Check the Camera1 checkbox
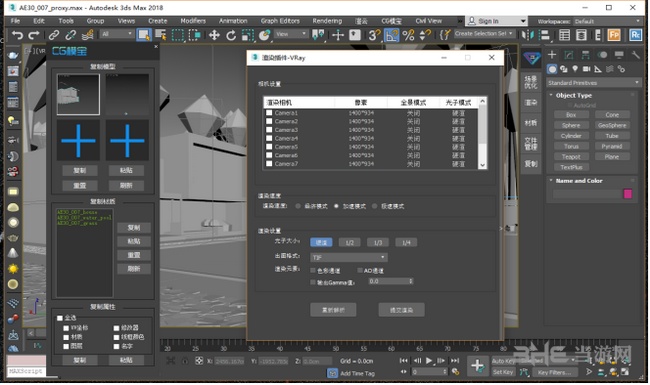The width and height of the screenshot is (650, 385). [x=269, y=113]
